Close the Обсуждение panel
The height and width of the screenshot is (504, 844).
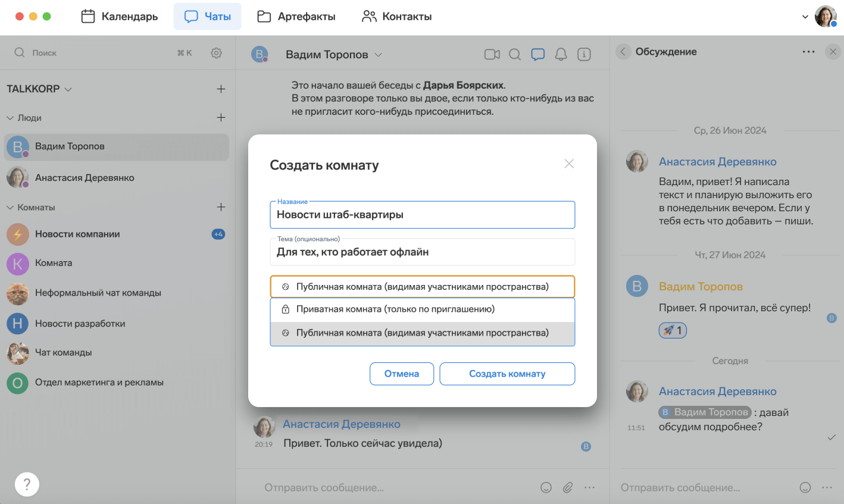(x=833, y=52)
